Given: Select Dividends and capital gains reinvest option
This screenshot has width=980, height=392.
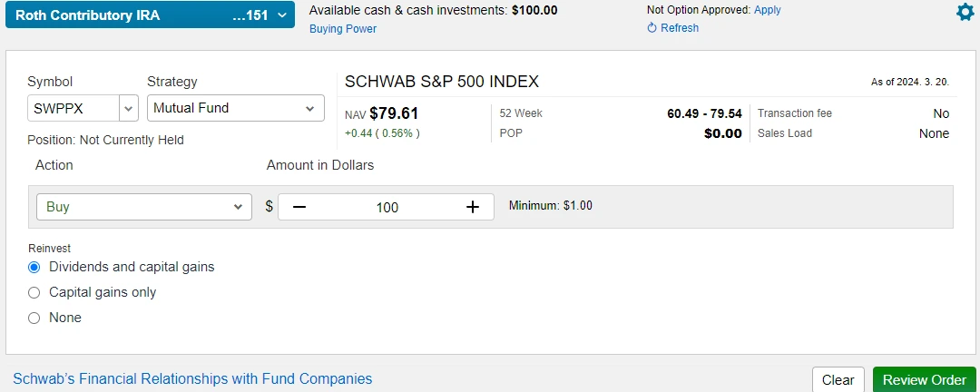Looking at the screenshot, I should coord(34,268).
